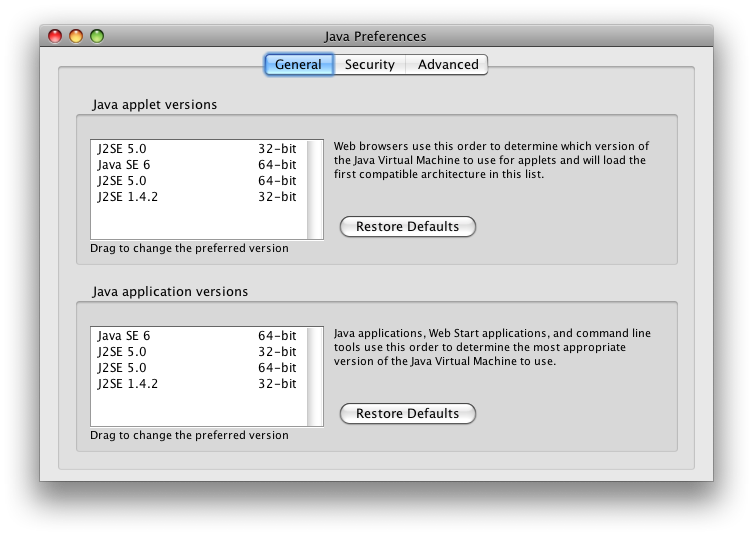Close the Java Preferences window
Viewport: 753px width, 536px height.
[x=55, y=36]
